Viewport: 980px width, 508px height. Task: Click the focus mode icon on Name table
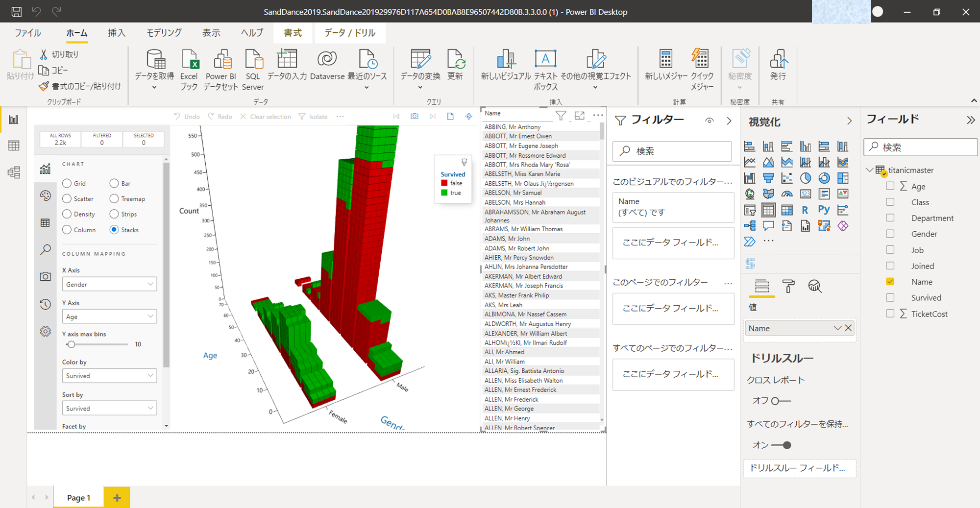[x=580, y=116]
